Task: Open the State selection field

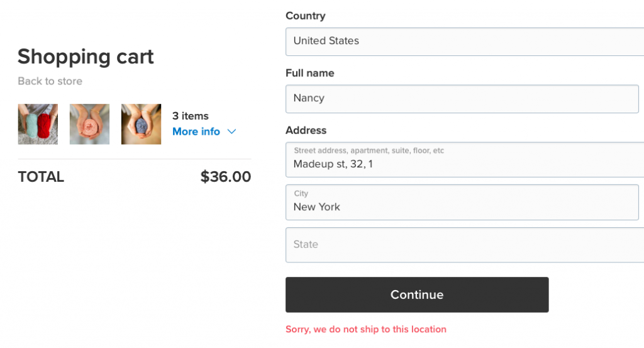Action: pos(465,245)
